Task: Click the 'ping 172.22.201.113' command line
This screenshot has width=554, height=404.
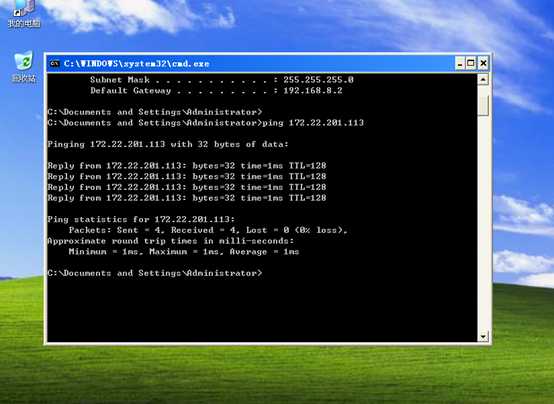Action: tap(206, 123)
